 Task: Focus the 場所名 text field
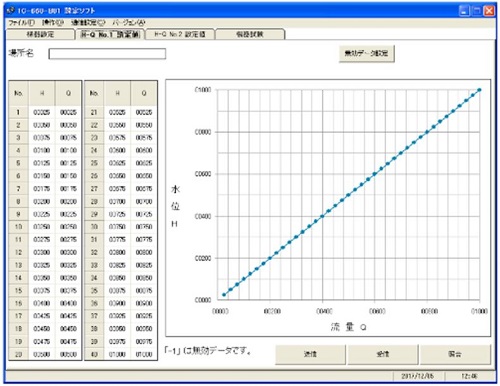point(107,54)
